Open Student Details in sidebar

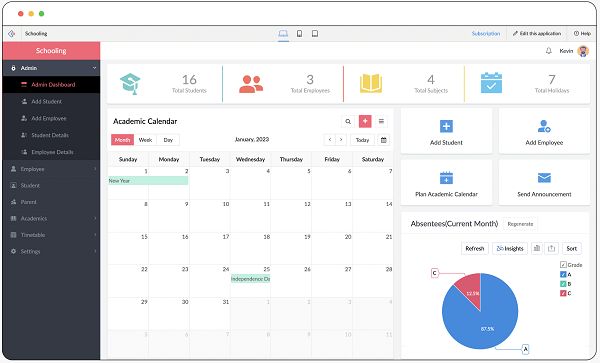(51, 135)
